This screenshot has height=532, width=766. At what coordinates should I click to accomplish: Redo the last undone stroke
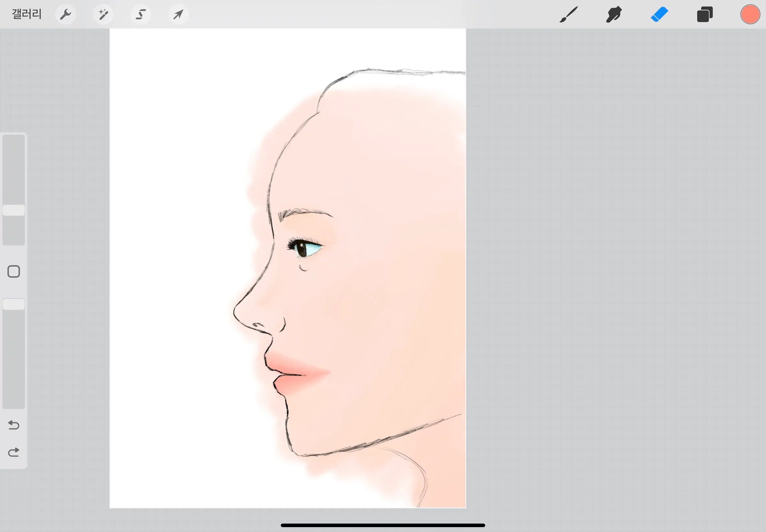[14, 452]
